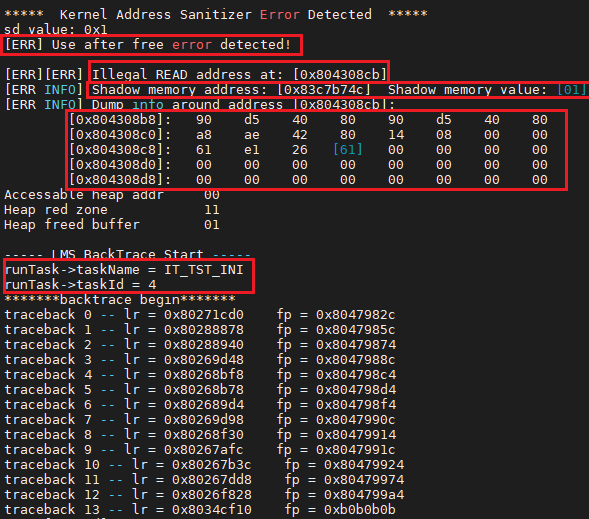The image size is (589, 519).
Task: Click traceback 7 lr value 0x80269d98
Action: tap(204, 420)
